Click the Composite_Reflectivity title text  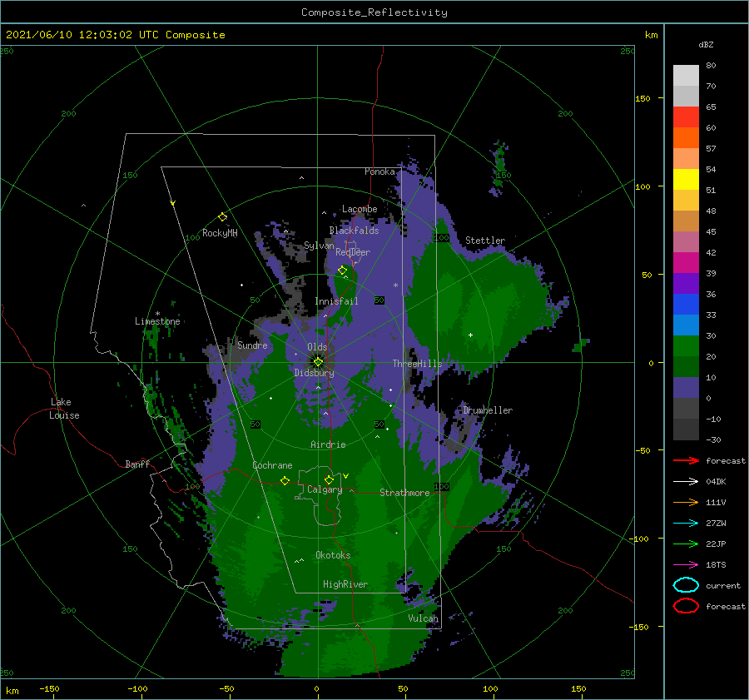pos(374,12)
